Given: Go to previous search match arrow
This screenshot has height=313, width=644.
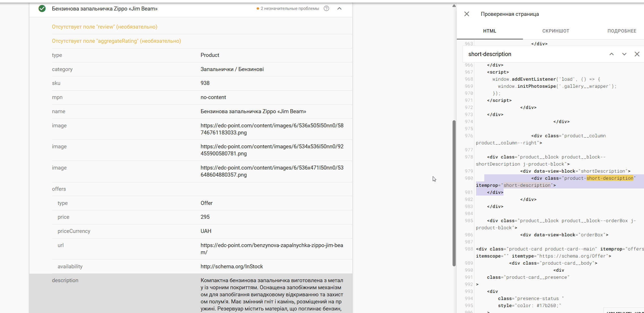Looking at the screenshot, I should point(611,54).
